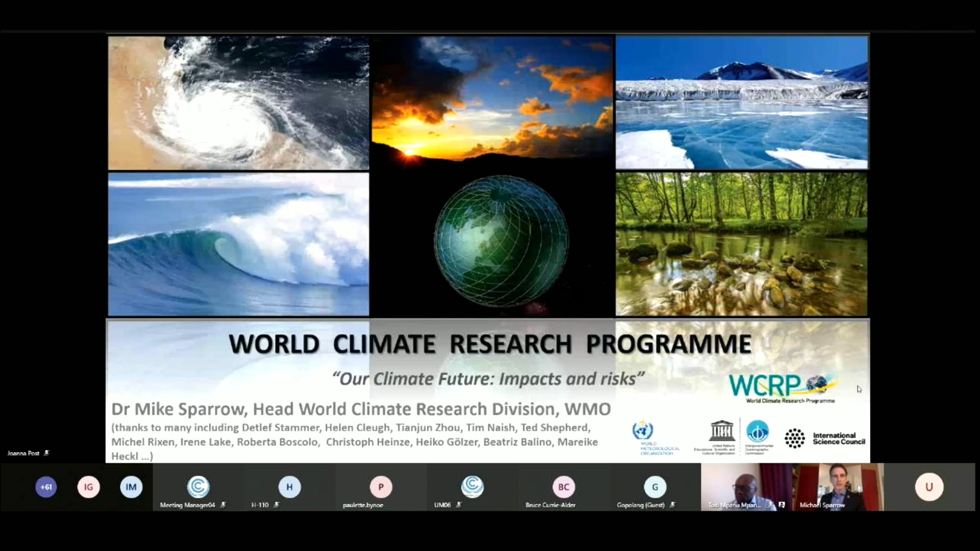Click the muted mic icon for Meeting Manager04
Screen dimensions: 980x551
pos(223,505)
